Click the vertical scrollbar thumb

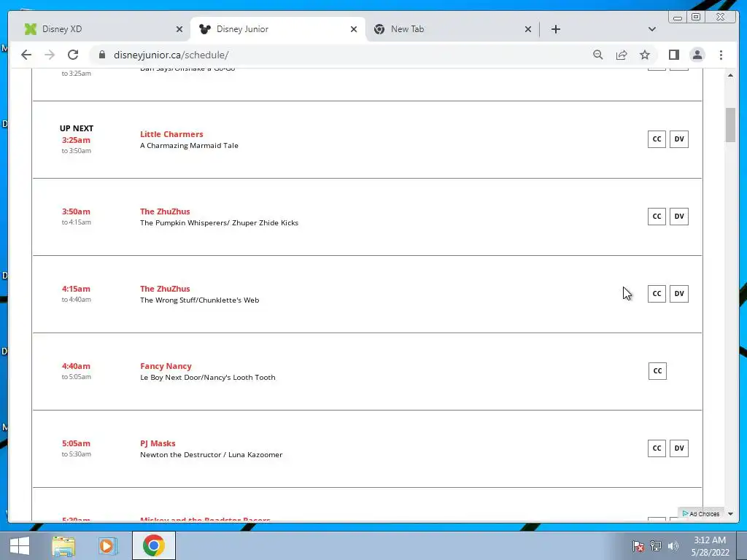(730, 125)
